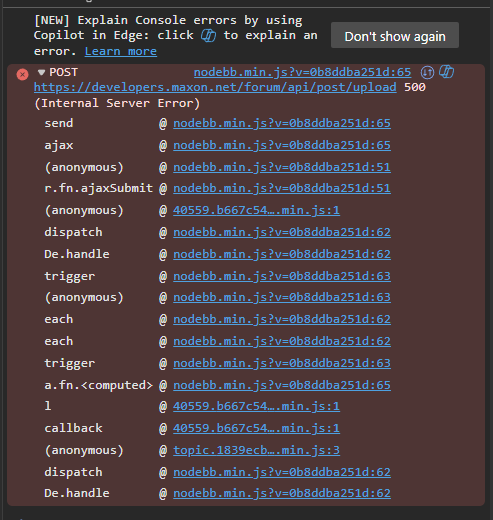
Task: Open the Learn more link
Action: coord(121,51)
